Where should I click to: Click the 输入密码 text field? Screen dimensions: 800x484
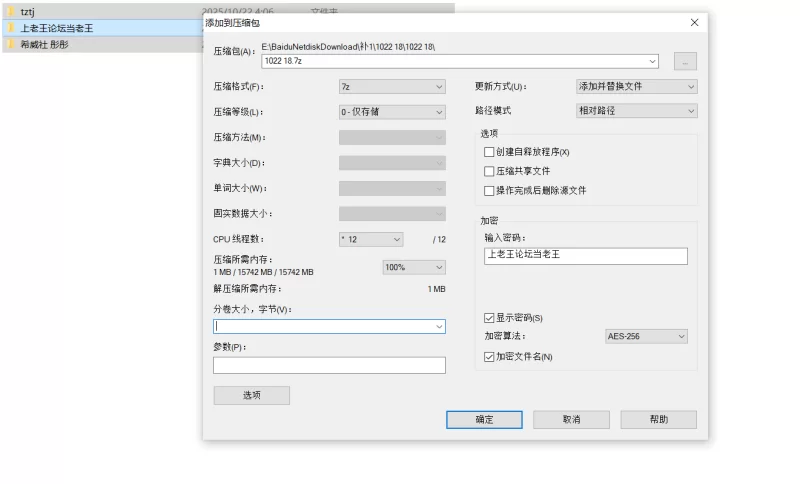585,255
